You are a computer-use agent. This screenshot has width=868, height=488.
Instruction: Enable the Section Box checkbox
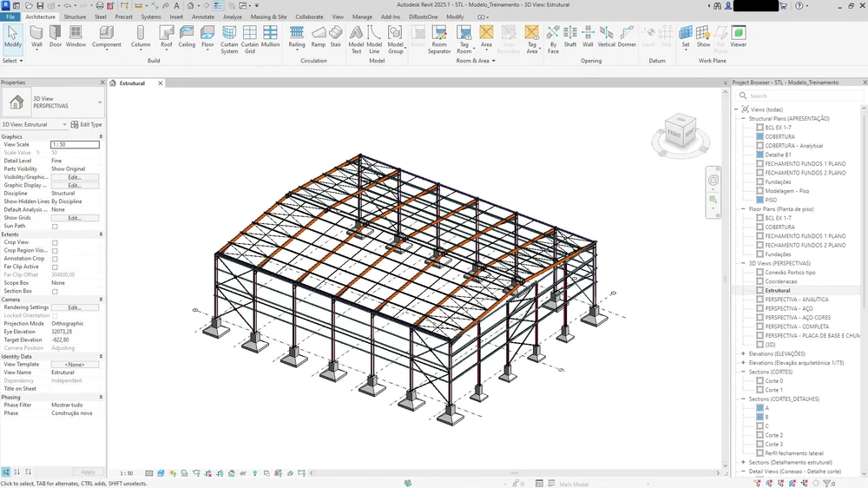pyautogui.click(x=55, y=292)
